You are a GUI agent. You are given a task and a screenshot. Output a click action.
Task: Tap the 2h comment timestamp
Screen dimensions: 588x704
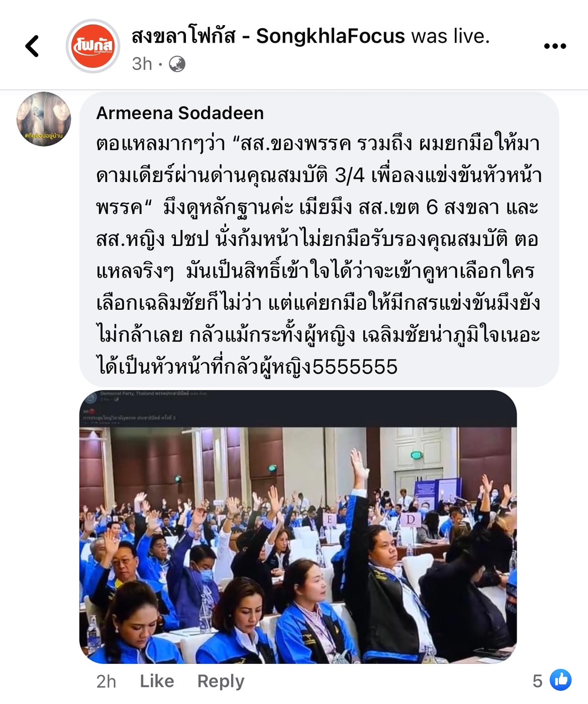(x=106, y=681)
